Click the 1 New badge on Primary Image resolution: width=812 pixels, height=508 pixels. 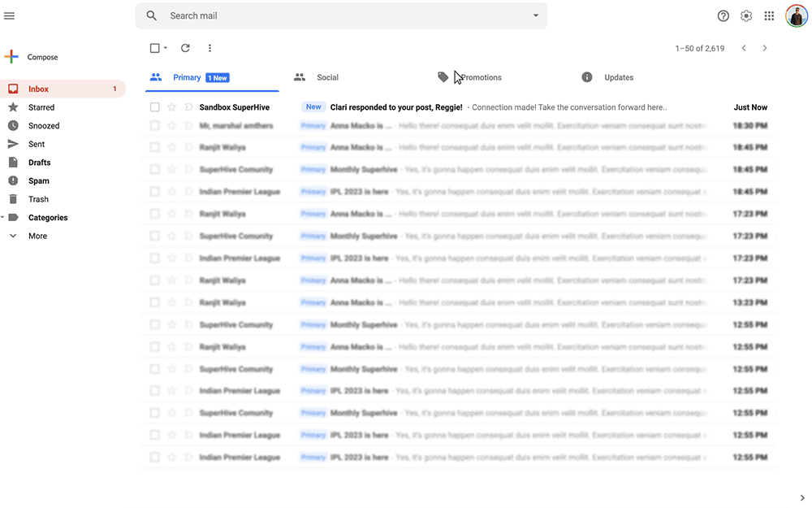[218, 78]
